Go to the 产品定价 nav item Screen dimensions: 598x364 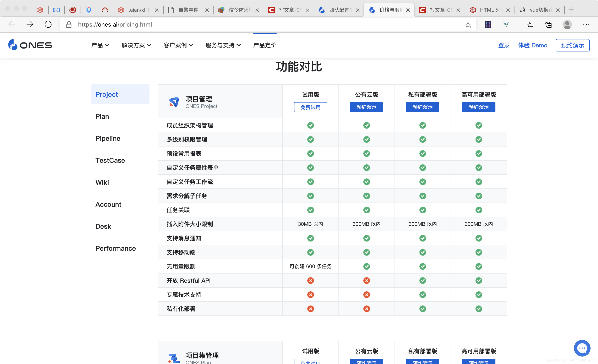pos(265,45)
